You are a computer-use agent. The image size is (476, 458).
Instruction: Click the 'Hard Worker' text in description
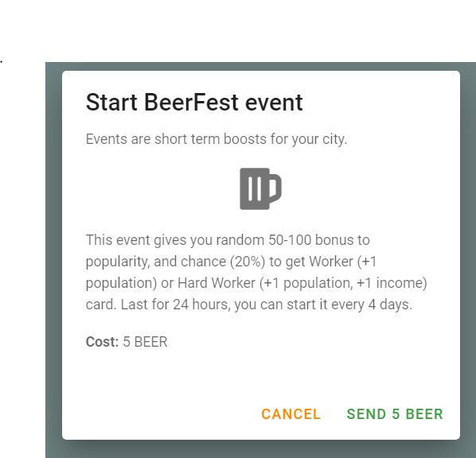coord(217,283)
